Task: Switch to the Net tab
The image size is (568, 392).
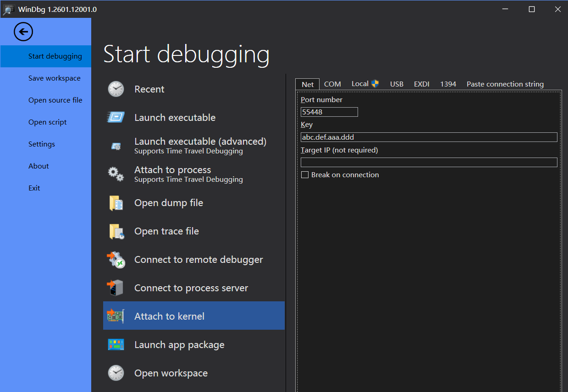Action: [x=308, y=84]
